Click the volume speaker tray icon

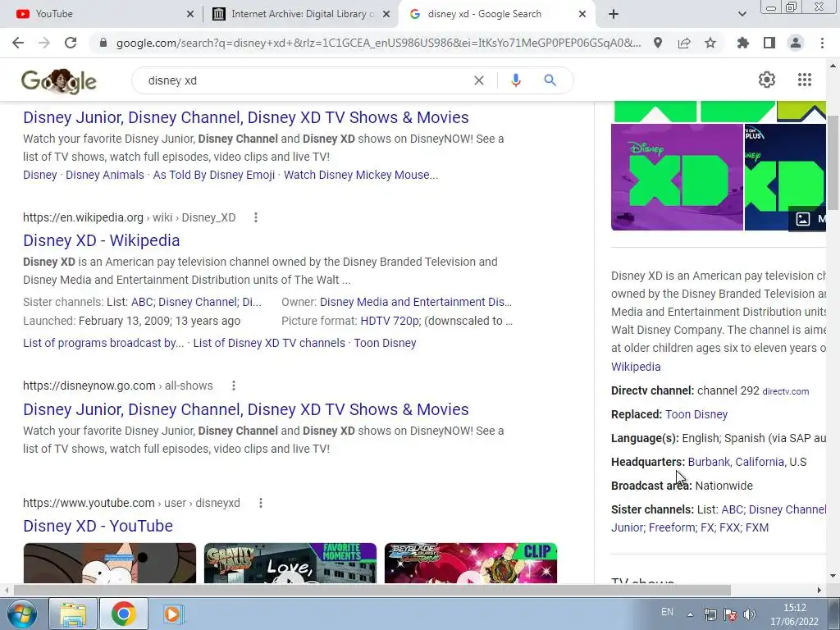click(x=750, y=614)
